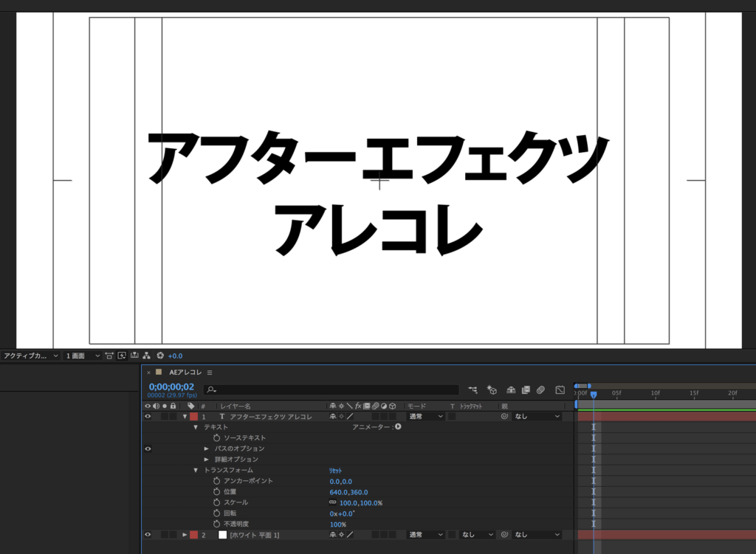Toggle eye for パスのオプション
Image resolution: width=756 pixels, height=554 pixels.
pos(148,449)
